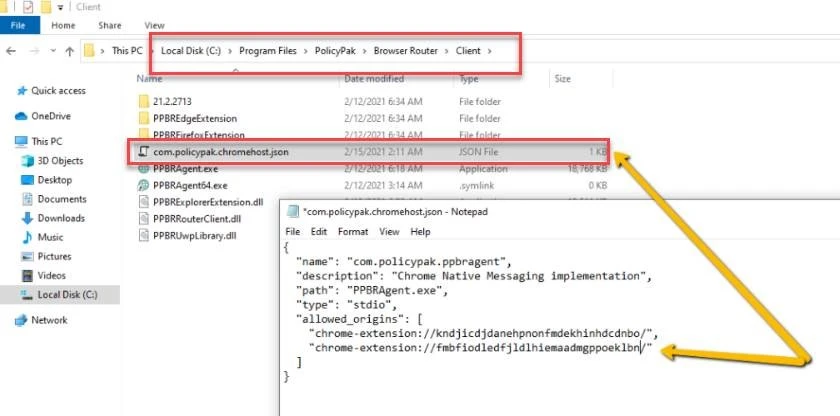Open Notepad's Edit menu
840x416 pixels.
click(319, 232)
